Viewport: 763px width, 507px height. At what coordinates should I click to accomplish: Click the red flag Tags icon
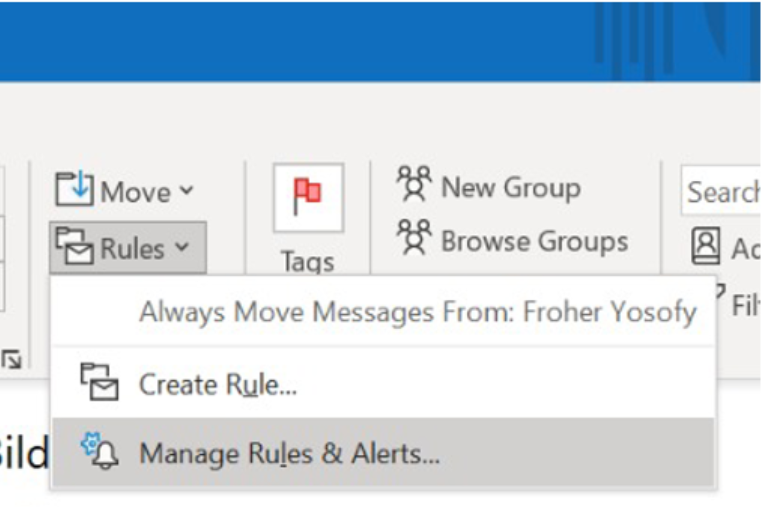(307, 197)
